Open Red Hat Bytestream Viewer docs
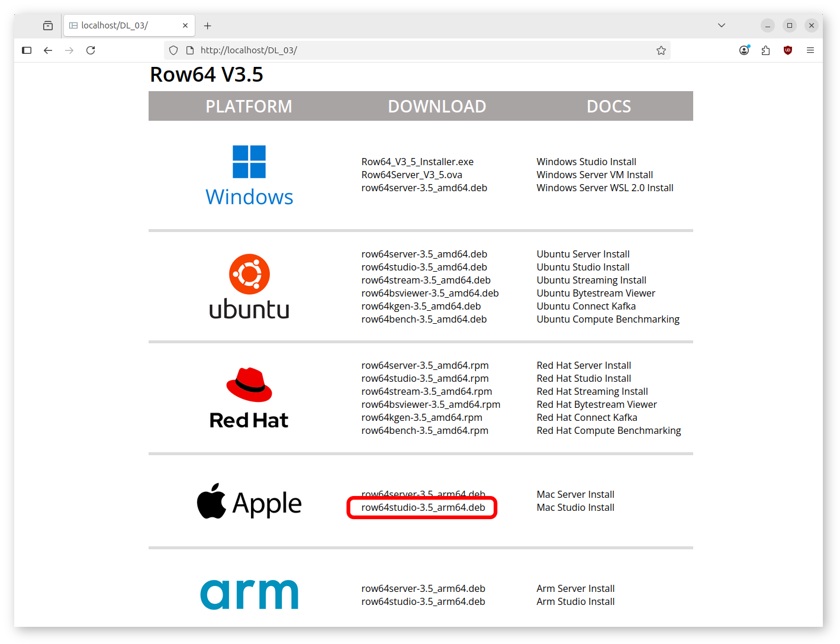 [x=597, y=404]
